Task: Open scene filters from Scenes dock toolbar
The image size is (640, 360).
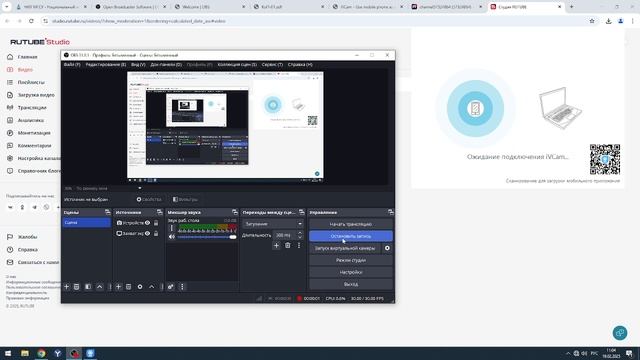Action: pyautogui.click(x=88, y=287)
